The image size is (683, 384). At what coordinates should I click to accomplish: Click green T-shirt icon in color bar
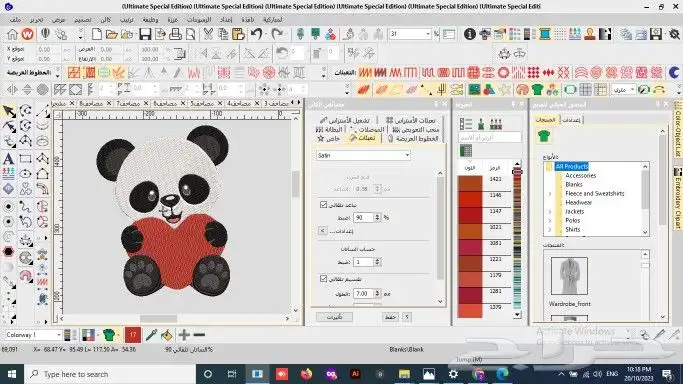tap(109, 335)
